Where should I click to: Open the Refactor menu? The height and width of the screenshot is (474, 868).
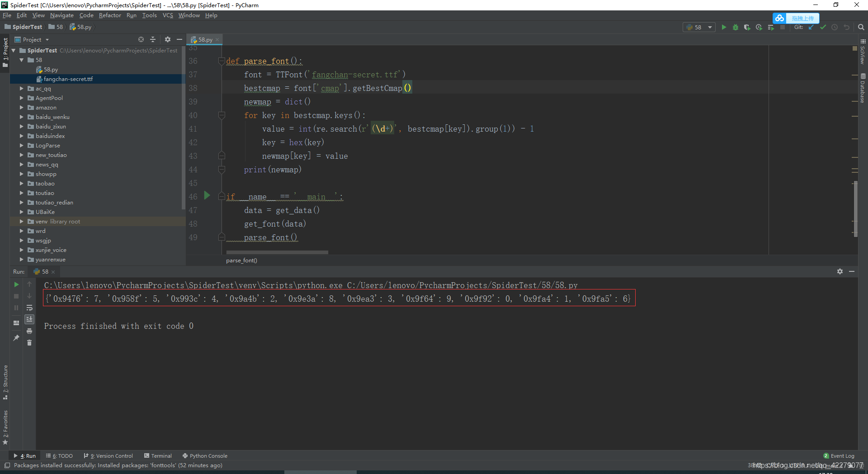click(110, 15)
